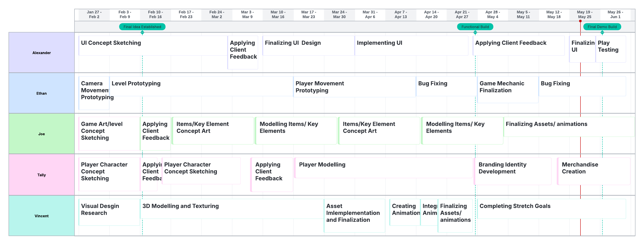Select the Player Modelling task

point(383,168)
